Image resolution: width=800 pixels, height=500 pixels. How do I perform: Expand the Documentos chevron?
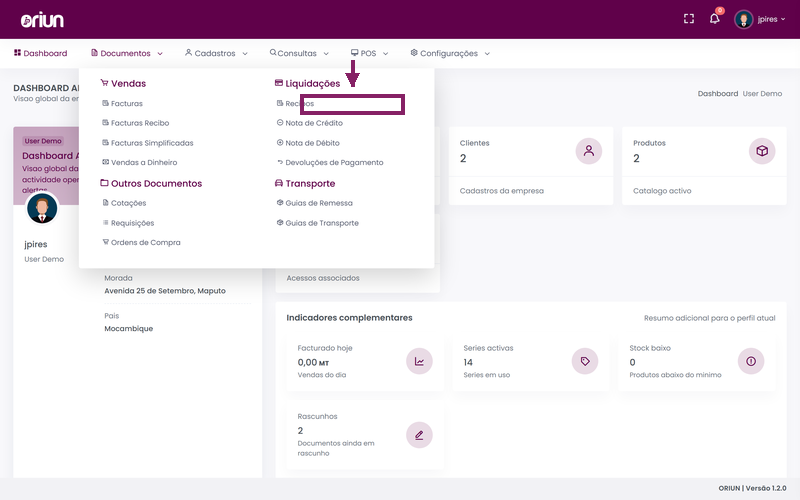coord(160,54)
